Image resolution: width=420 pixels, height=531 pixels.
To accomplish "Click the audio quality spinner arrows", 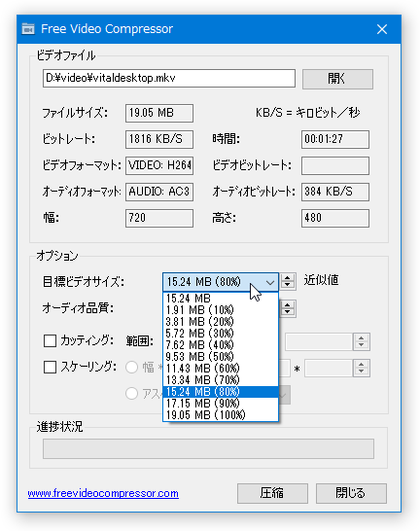I will 288,308.
